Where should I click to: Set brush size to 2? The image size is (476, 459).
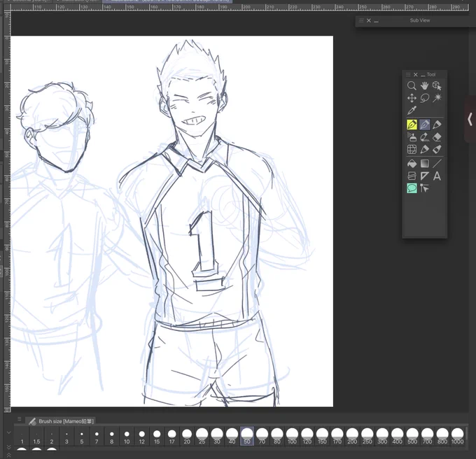coord(52,436)
